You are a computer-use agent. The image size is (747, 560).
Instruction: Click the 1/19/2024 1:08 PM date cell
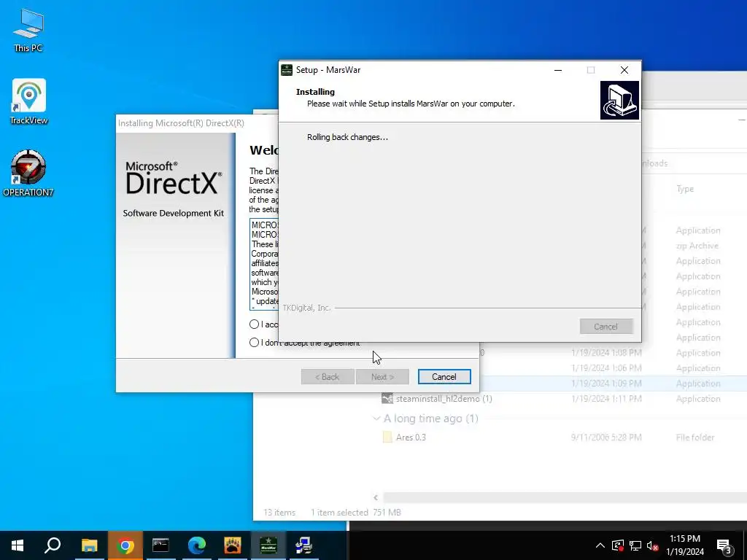[606, 353]
